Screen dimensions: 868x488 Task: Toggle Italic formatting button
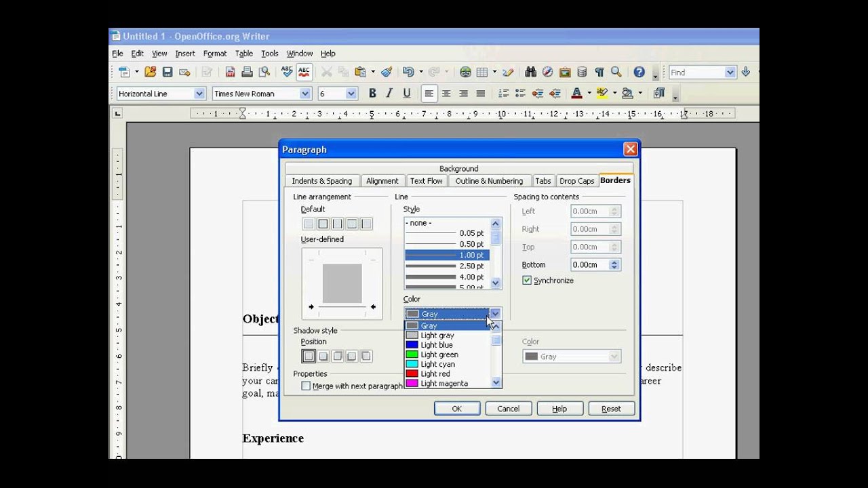tap(389, 94)
